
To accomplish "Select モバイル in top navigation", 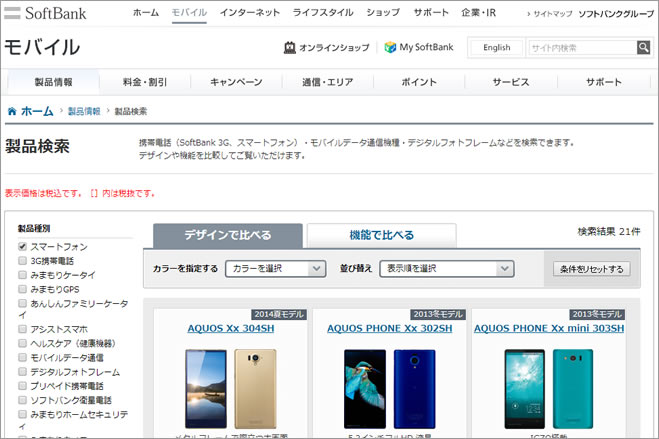I will click(x=189, y=13).
